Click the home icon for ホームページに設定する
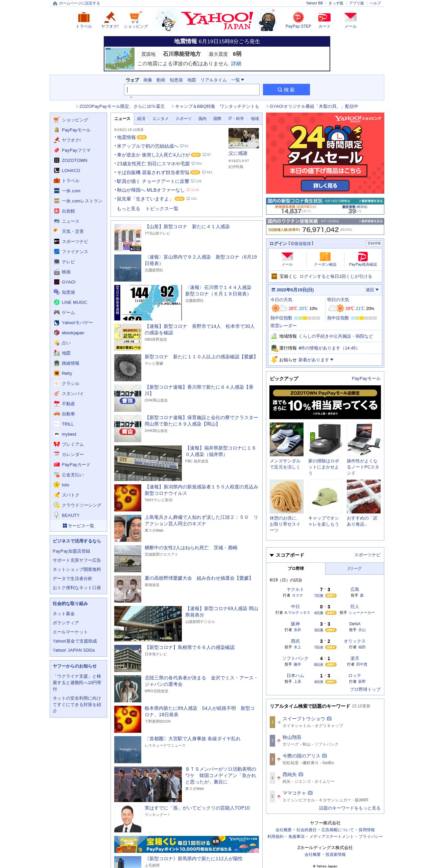 pyautogui.click(x=55, y=3)
